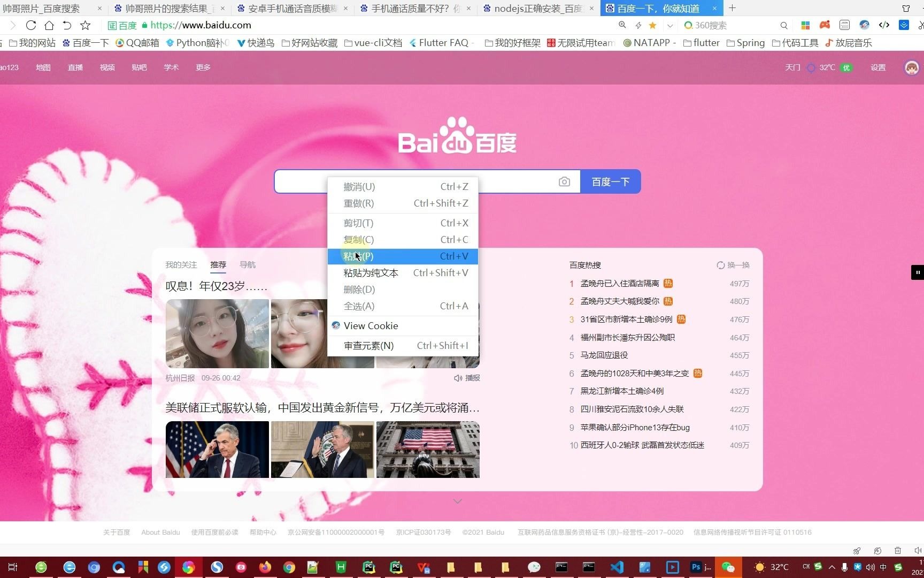Click the camera image-search icon in the search box
The width and height of the screenshot is (924, 578).
click(564, 182)
